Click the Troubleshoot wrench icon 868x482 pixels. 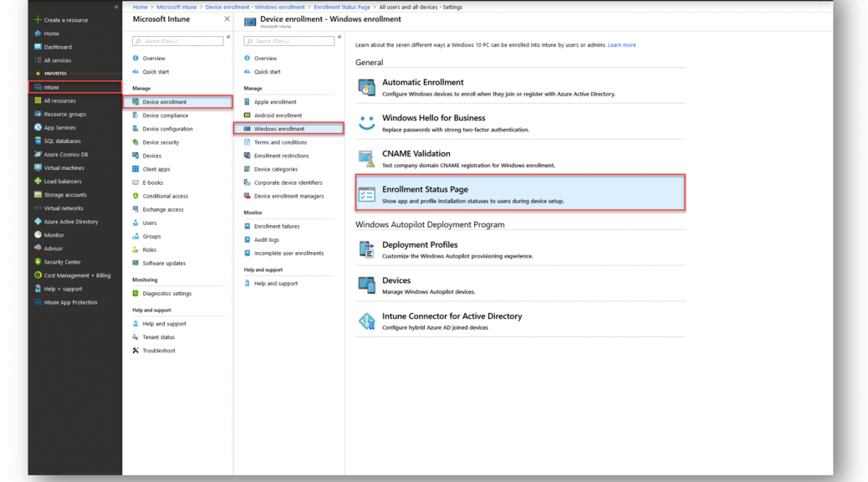(x=135, y=351)
